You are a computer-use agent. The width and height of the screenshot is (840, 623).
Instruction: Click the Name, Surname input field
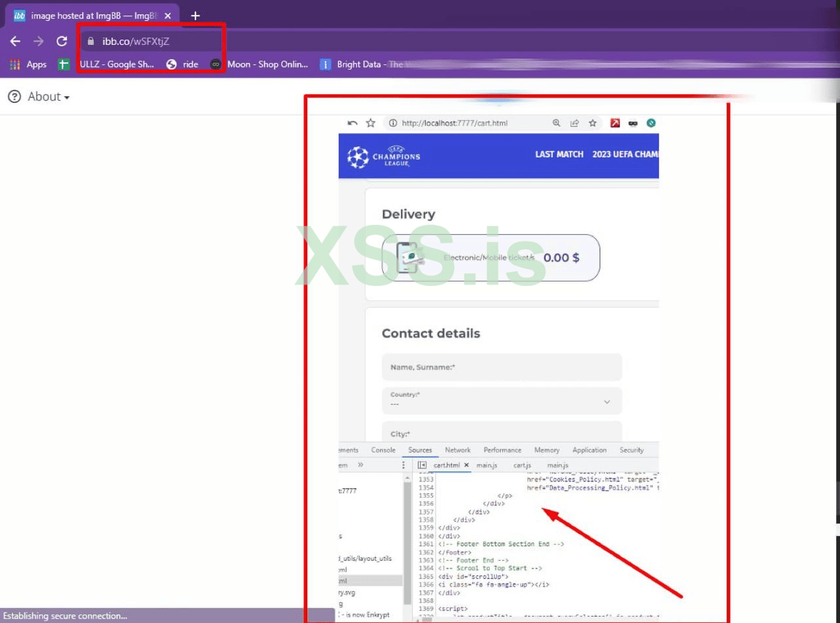502,367
